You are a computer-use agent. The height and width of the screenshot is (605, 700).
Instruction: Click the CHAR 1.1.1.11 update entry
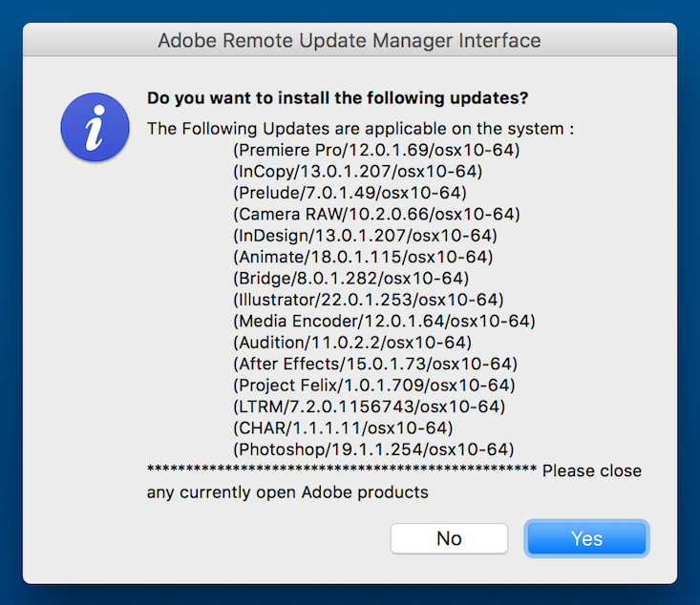[343, 428]
